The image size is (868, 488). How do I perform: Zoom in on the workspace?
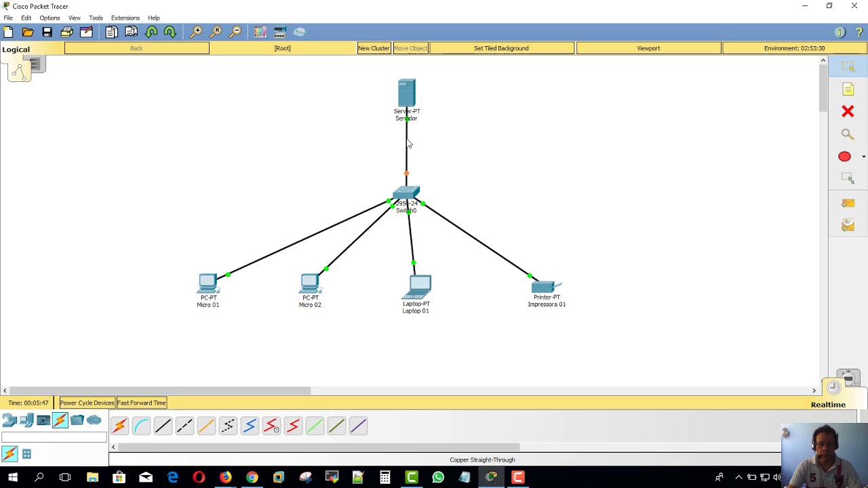(x=196, y=32)
